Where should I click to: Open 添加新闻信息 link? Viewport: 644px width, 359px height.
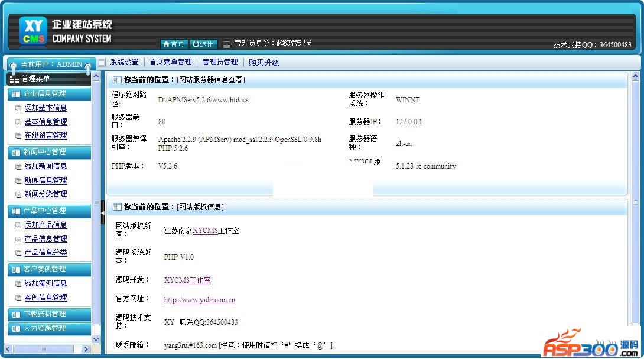[x=45, y=166]
